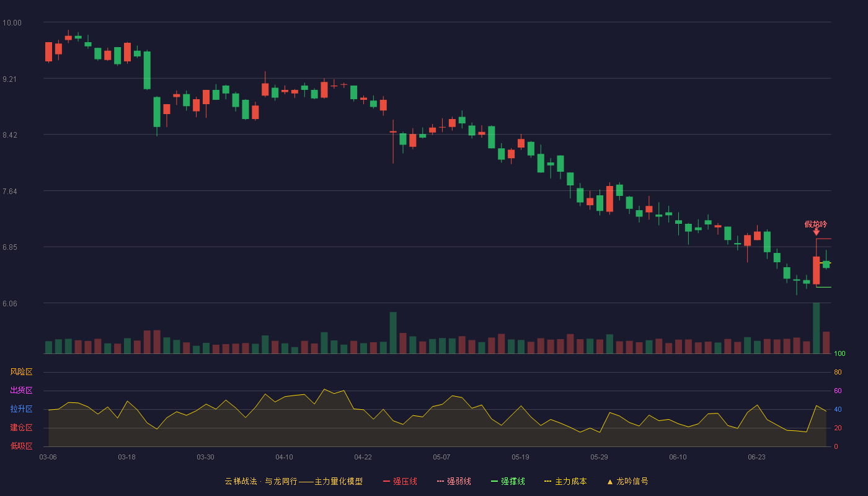
Task: Click the blue 40 indicator scale value
Action: (x=838, y=409)
